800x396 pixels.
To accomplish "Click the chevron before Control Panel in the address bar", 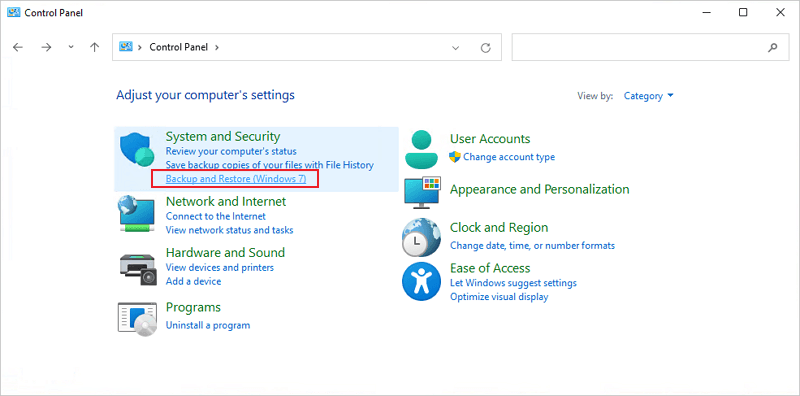I will 139,47.
